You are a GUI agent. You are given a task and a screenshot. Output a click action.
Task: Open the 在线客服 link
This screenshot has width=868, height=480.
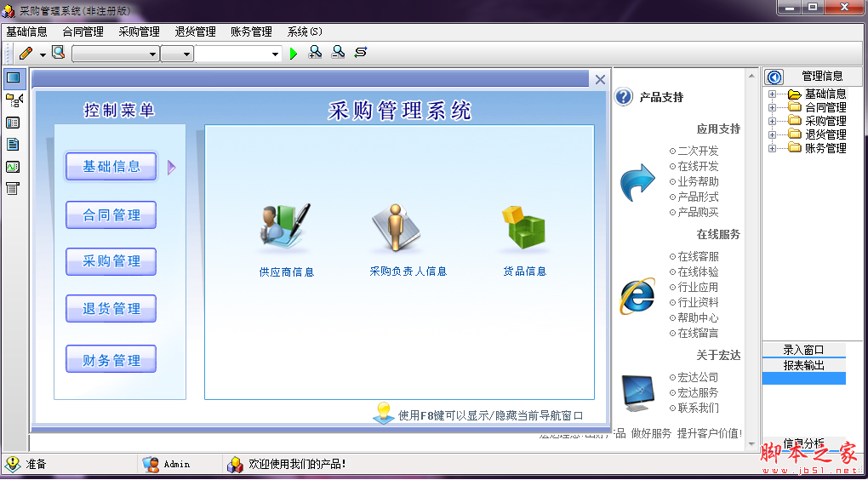(x=698, y=257)
